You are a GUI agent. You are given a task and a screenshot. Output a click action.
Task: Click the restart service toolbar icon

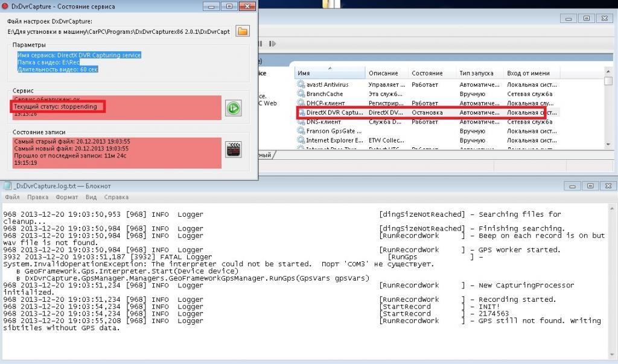tap(273, 44)
